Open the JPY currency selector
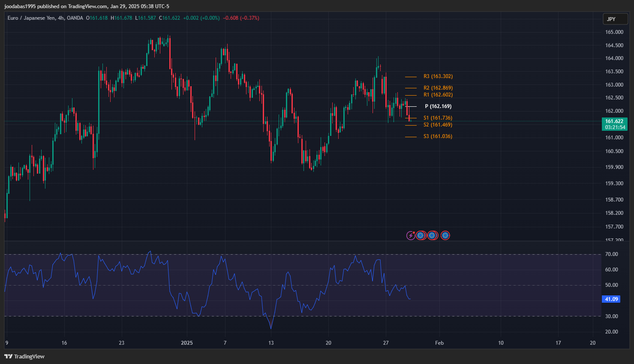Image resolution: width=634 pixels, height=364 pixels. [x=616, y=19]
